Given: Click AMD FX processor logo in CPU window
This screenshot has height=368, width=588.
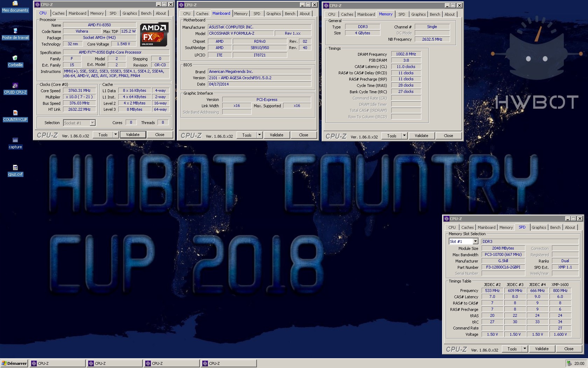Looking at the screenshot, I should tap(154, 34).
